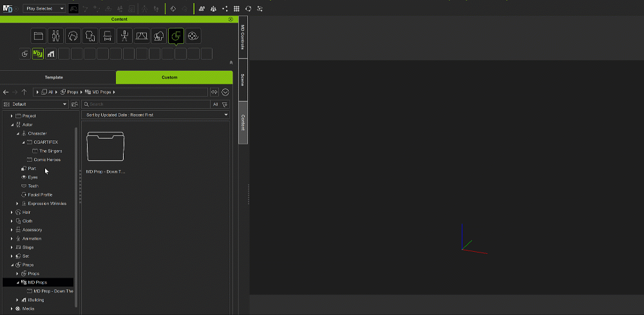Screen dimensions: 644x315
Task: Navigate back with the left arrow
Action: [x=6, y=92]
